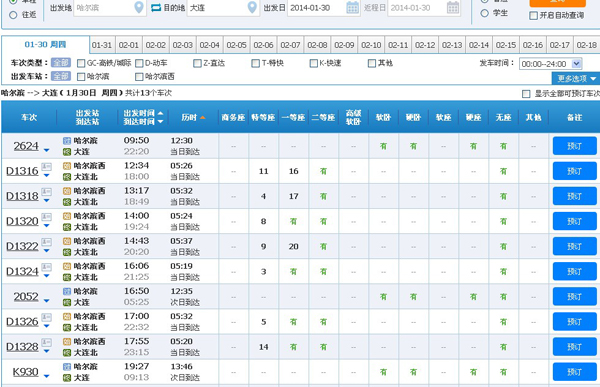Expand stops for train D1320
Viewport: 600px width, 387px height.
point(46,226)
